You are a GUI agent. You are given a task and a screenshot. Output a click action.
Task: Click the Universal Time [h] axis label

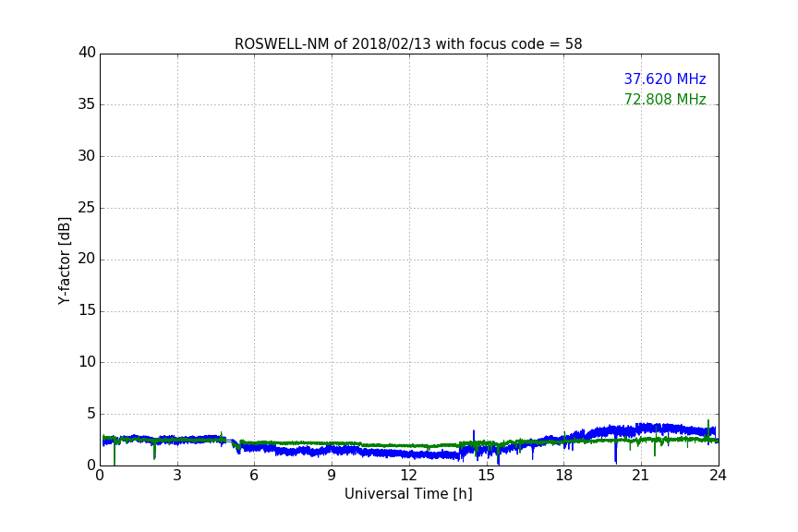point(408,494)
